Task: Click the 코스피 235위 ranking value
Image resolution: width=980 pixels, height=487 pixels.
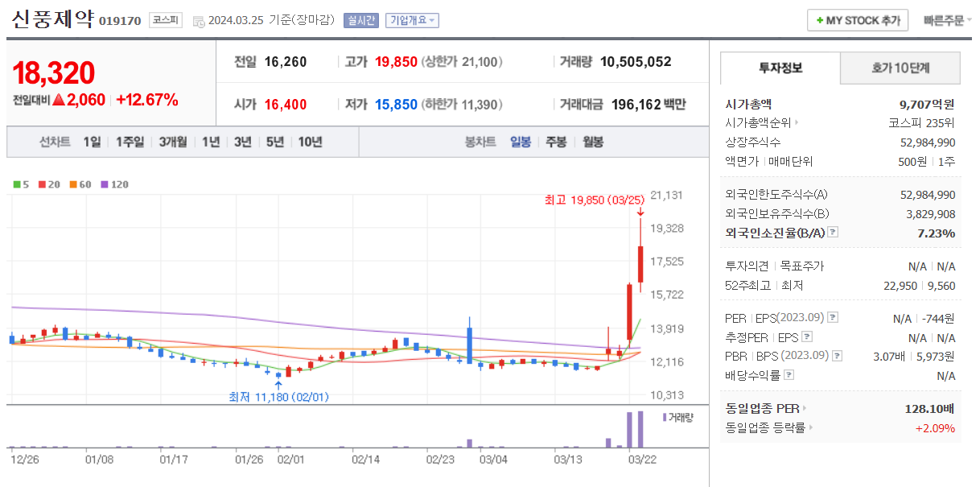Action: coord(922,123)
